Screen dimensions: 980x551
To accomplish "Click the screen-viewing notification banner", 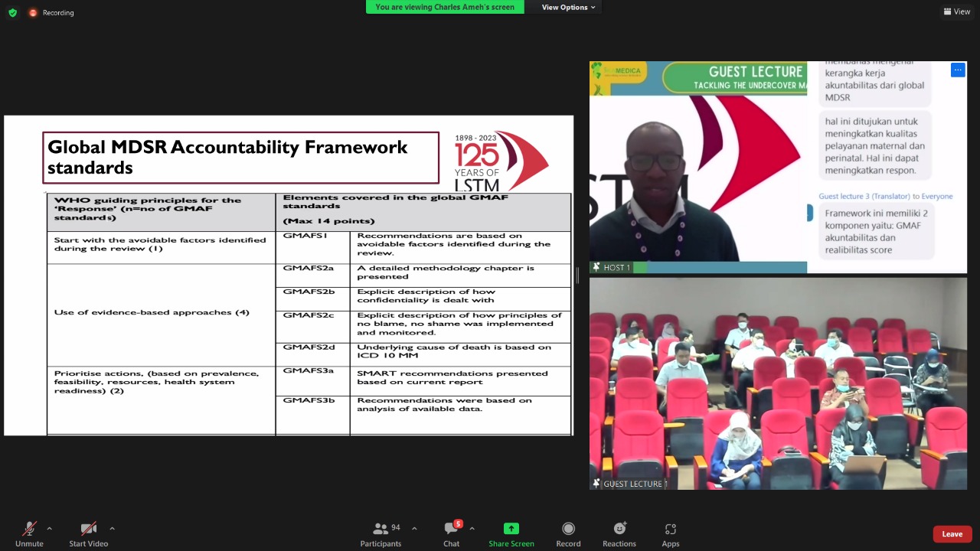I will pos(445,7).
